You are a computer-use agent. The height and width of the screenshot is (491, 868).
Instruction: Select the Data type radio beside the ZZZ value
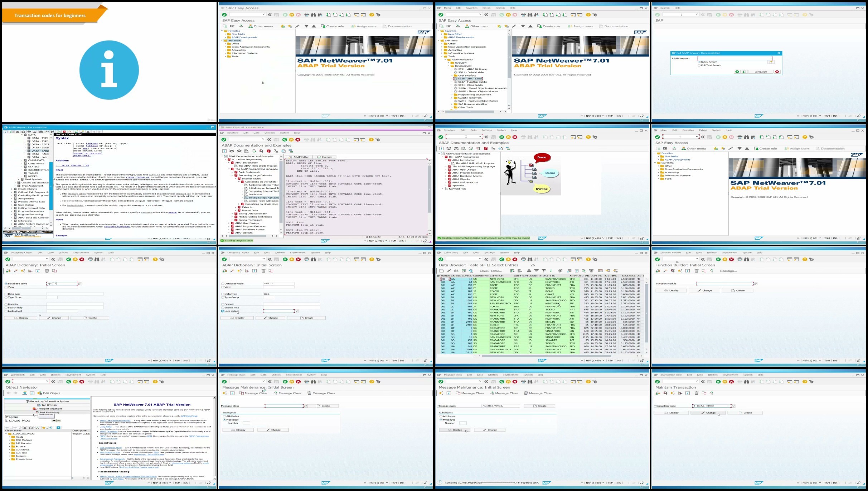click(x=223, y=294)
